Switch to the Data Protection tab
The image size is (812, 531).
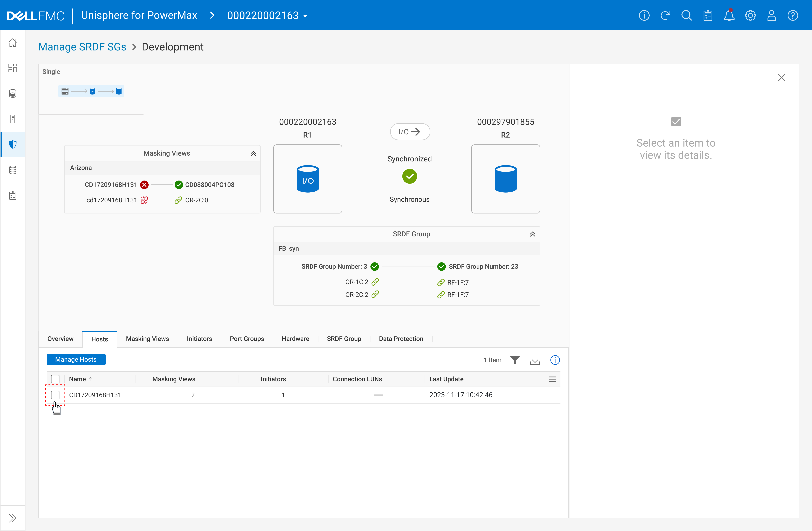401,339
